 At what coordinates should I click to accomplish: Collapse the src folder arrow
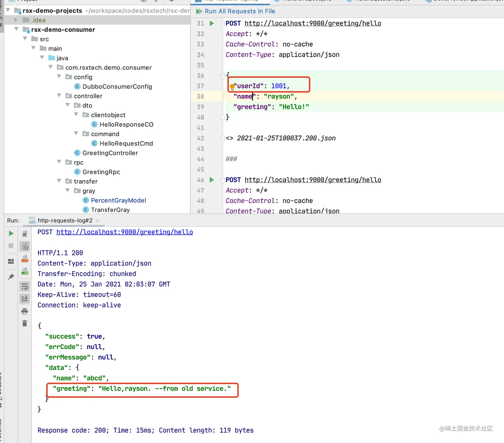25,39
